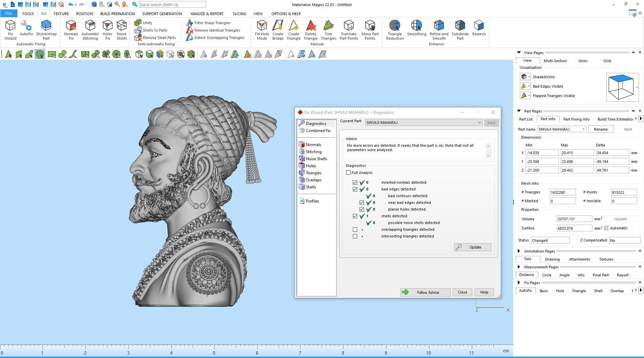Pick the Trim Triangles tool
Screen dimensions: 644x358
[x=328, y=30]
